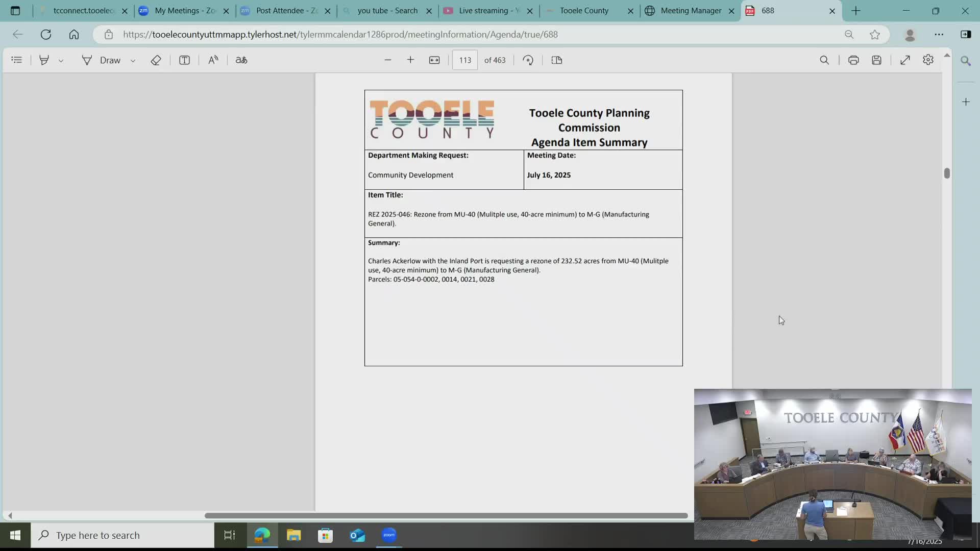
Task: Click the Rotate page icon
Action: (528, 60)
